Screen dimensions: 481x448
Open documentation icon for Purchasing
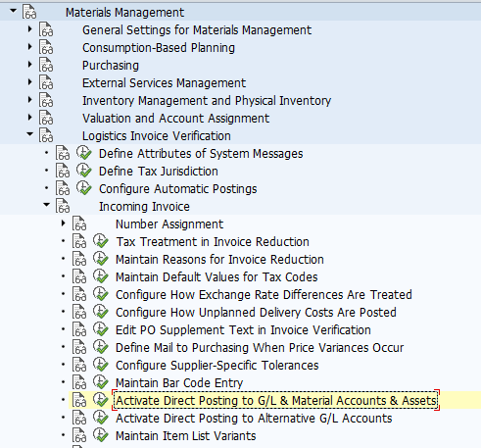coord(46,65)
